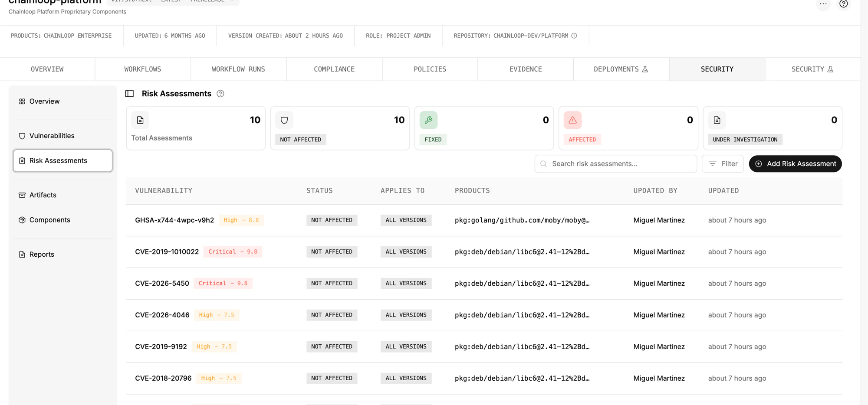The width and height of the screenshot is (868, 405).
Task: Click the Reports file icon in sidebar
Action: pyautogui.click(x=22, y=255)
